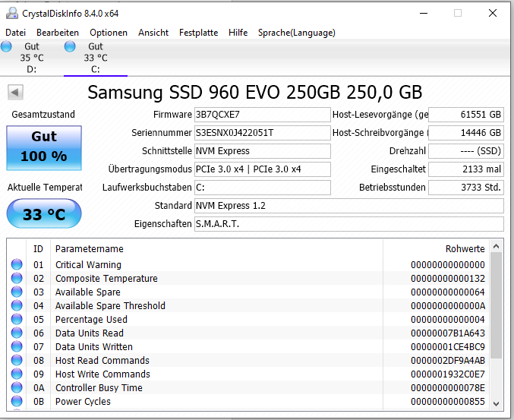Click status orb of Composite Temperature row
Image resolution: width=514 pixels, height=420 pixels.
click(17, 278)
